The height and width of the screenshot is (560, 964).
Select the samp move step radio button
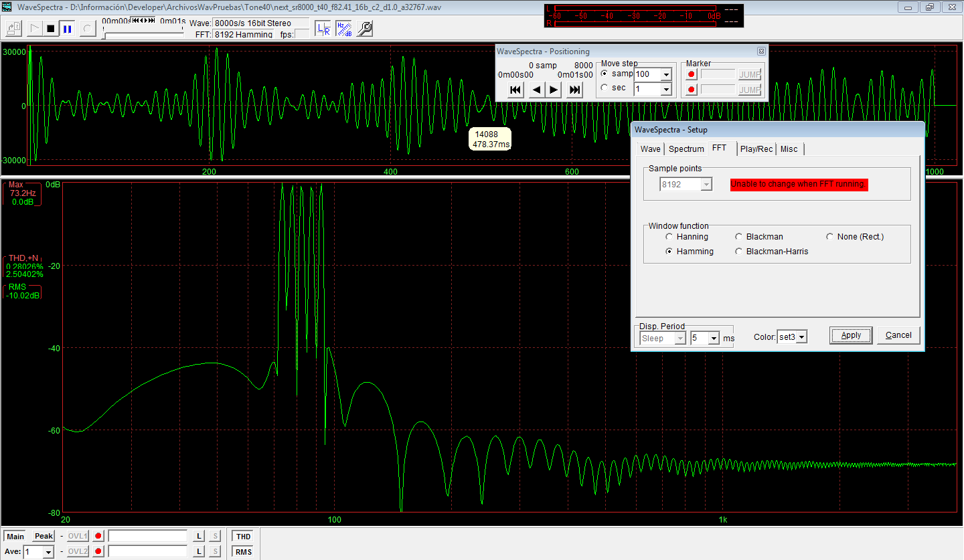point(605,74)
